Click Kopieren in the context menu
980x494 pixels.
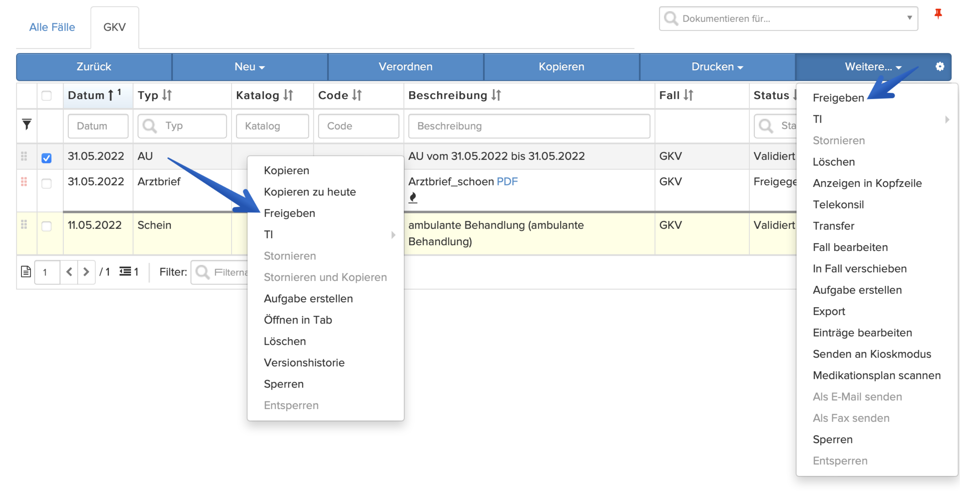tap(286, 171)
